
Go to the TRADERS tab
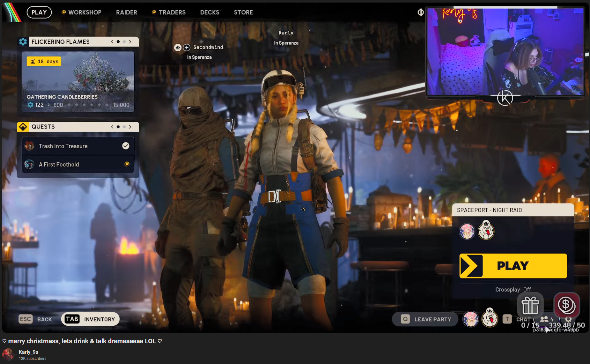[169, 12]
